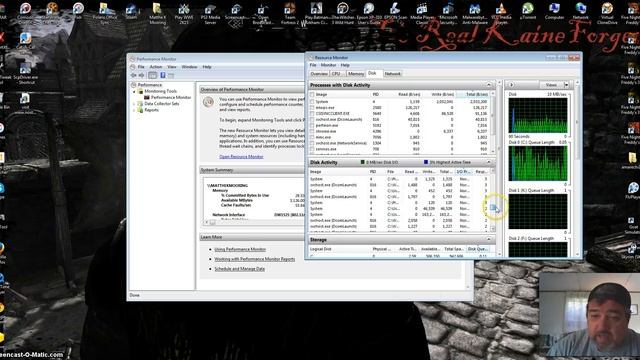Click the Open Resource Monitor link
The height and width of the screenshot is (360, 640).
[x=241, y=157]
